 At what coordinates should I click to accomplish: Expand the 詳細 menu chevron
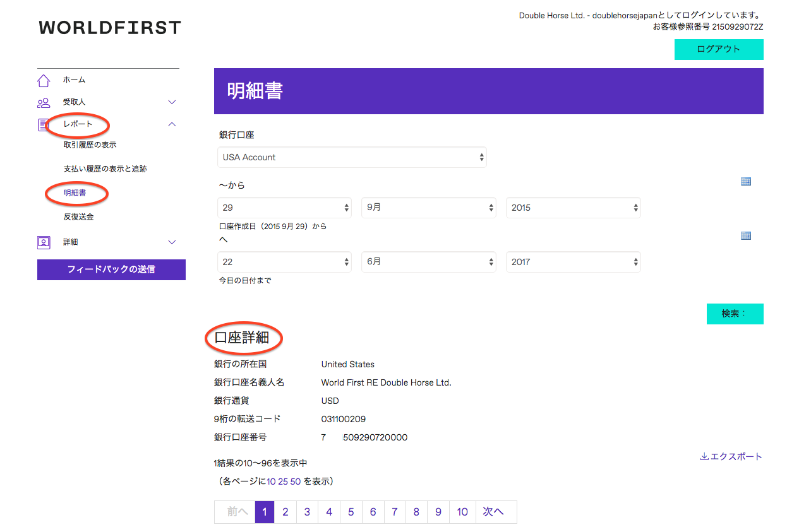(x=172, y=242)
